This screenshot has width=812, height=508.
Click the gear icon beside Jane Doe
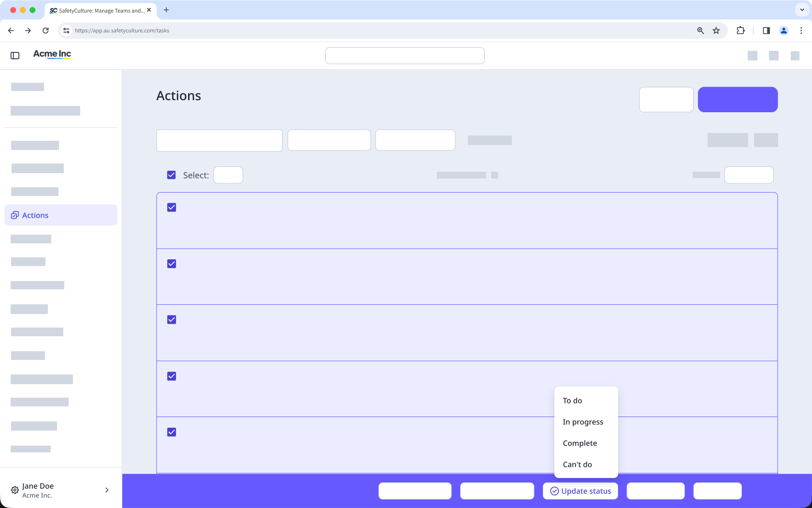(x=15, y=490)
